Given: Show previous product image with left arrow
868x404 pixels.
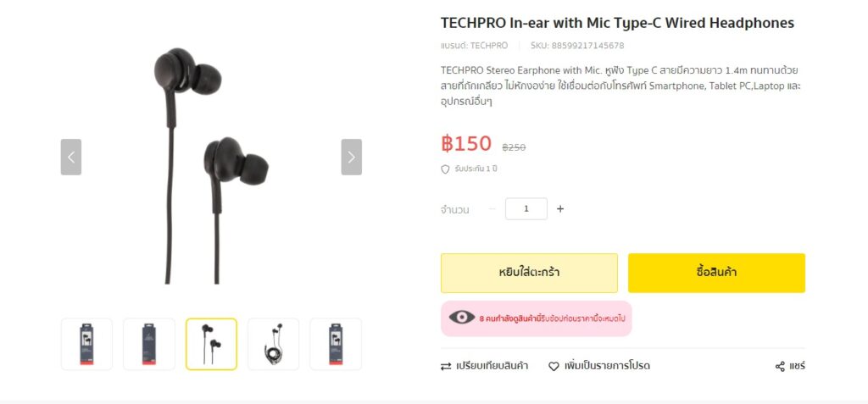Looking at the screenshot, I should [71, 158].
